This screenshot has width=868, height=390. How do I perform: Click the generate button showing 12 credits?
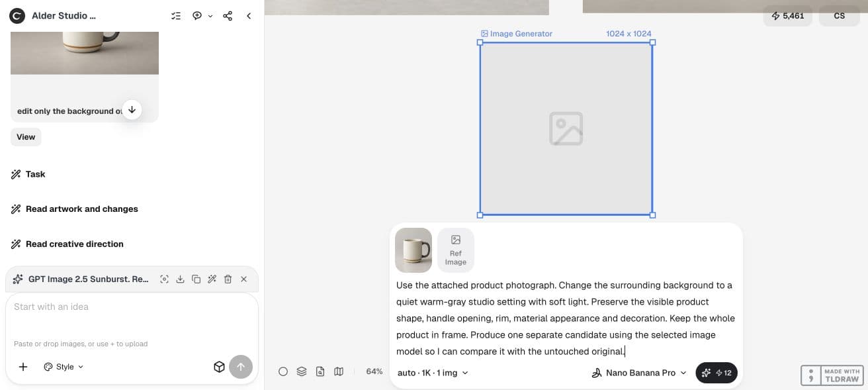[716, 373]
